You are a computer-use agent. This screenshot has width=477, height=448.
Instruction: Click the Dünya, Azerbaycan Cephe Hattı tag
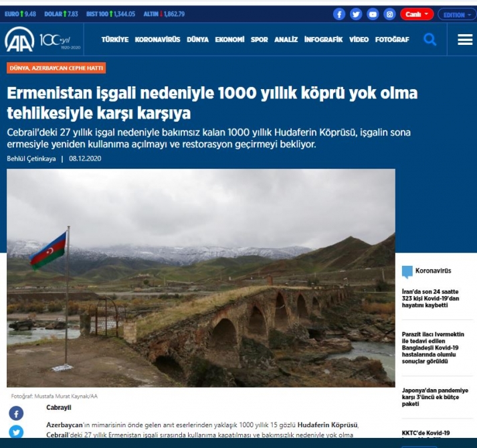[x=56, y=68]
